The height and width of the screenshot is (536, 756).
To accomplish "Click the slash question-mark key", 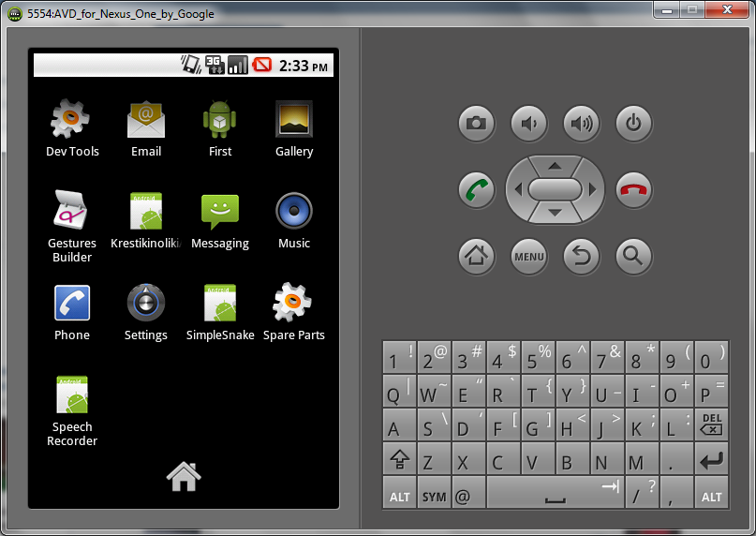I will tap(643, 493).
